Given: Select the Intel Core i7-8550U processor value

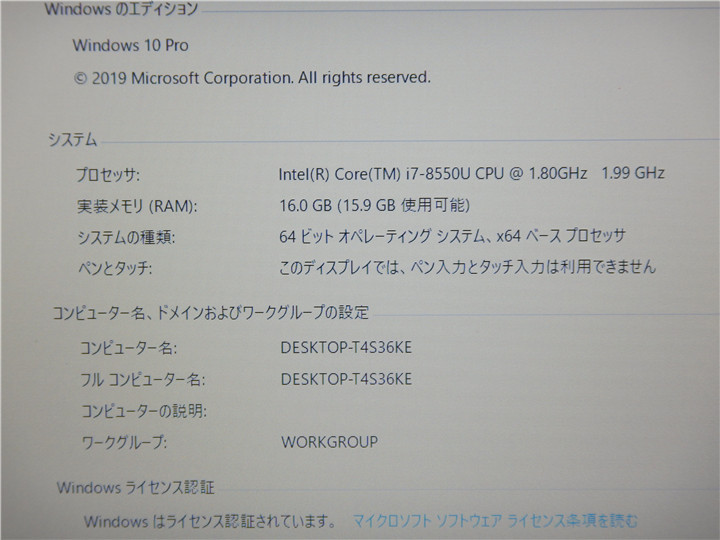Looking at the screenshot, I should pos(472,174).
